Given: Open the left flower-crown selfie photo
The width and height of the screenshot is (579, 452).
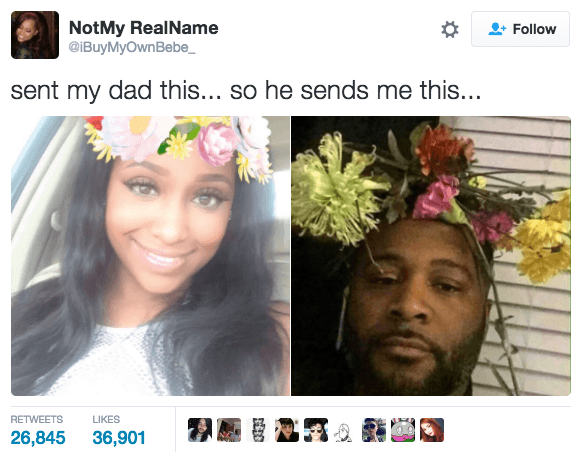Looking at the screenshot, I should pos(150,256).
